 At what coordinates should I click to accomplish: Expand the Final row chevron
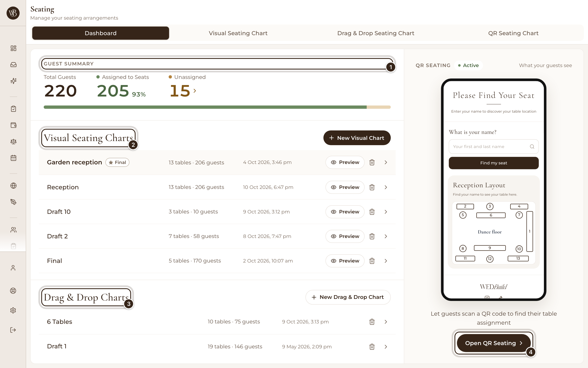pos(386,261)
